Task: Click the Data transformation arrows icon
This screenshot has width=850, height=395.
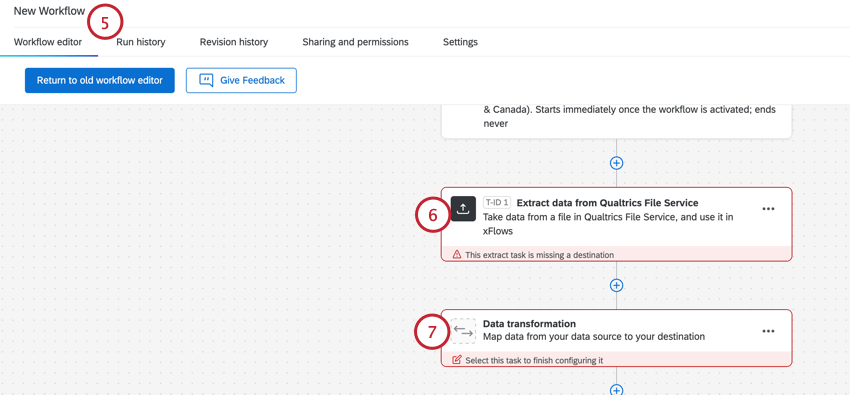Action: 463,331
